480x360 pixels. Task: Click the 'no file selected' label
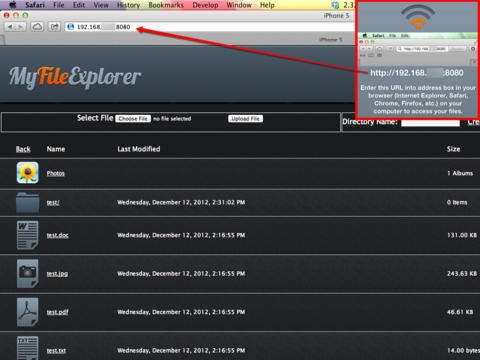pyautogui.click(x=172, y=119)
